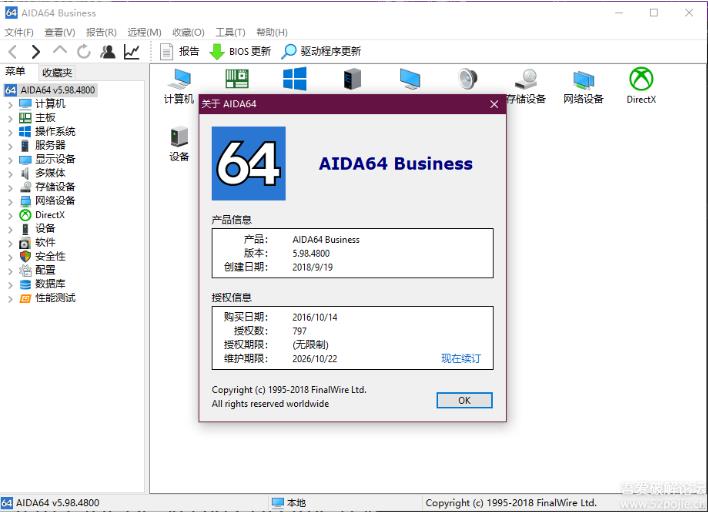Open 工具(T) menu
The width and height of the screenshot is (708, 512).
click(230, 32)
